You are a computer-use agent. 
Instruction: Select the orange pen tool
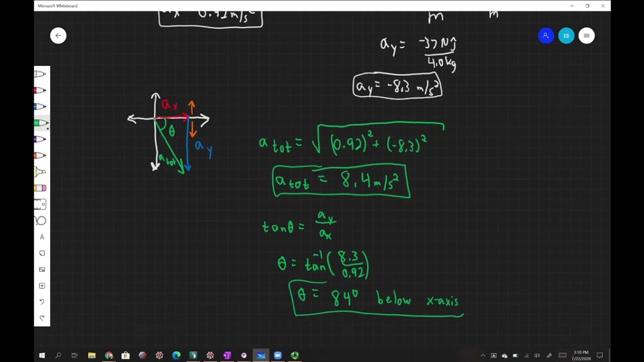[41, 155]
